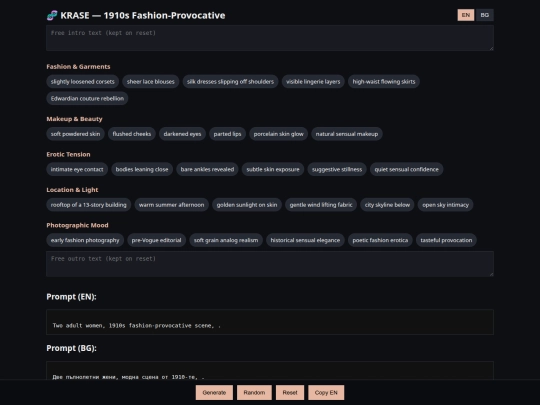Select 'flushed cheeks' chip
Screen dimensions: 540x405
pyautogui.click(x=132, y=134)
